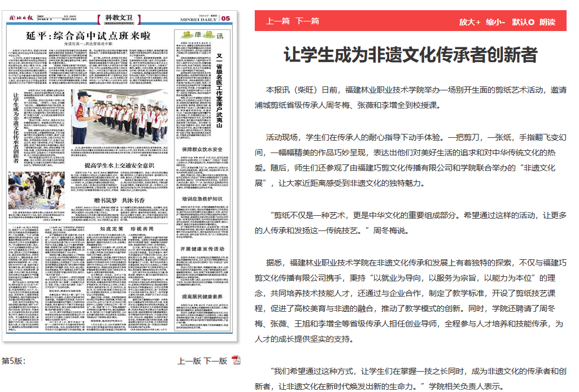
Task: Open next page edition (下一版)
Action: [x=215, y=360]
